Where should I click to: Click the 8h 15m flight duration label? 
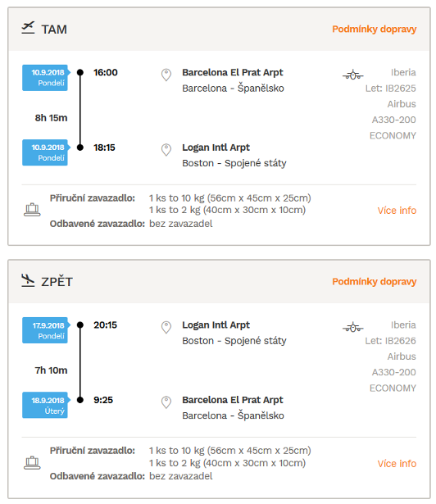51,118
